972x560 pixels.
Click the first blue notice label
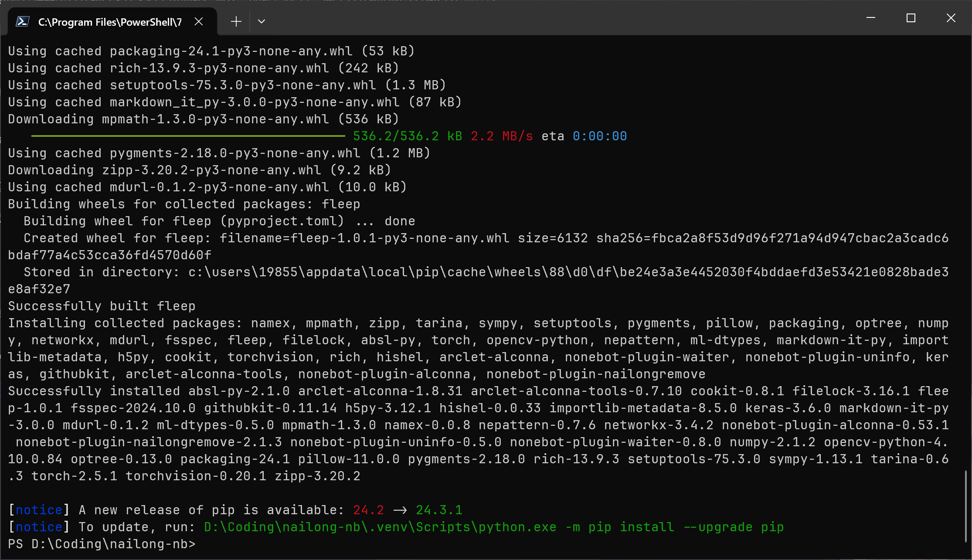pos(39,510)
